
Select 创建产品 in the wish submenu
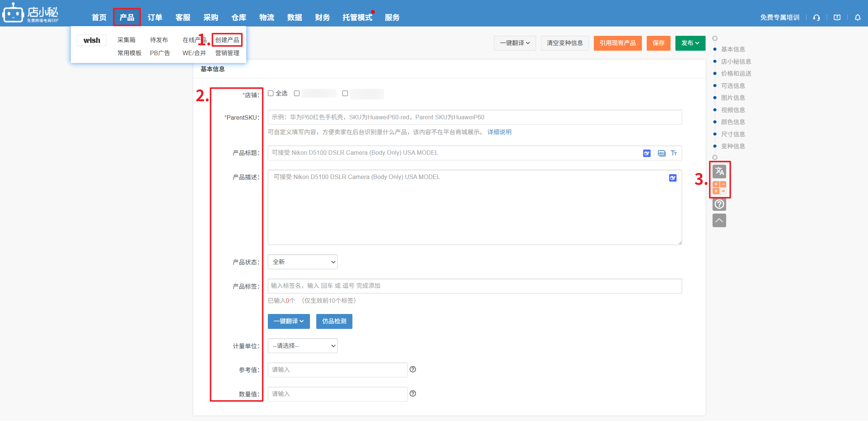(227, 40)
